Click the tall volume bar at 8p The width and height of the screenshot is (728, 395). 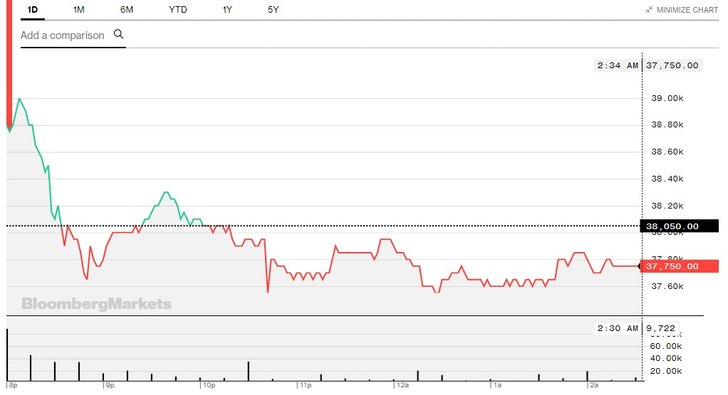click(7, 355)
